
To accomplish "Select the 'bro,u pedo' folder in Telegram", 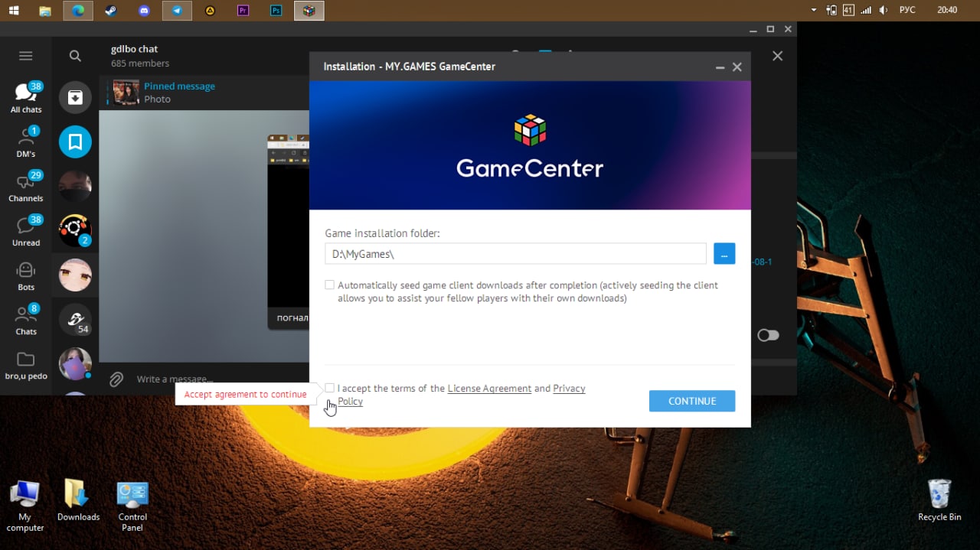I will click(x=26, y=365).
